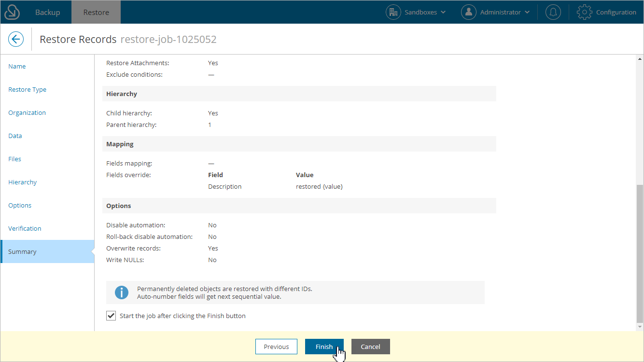Click the Auto-number fields notice text

tap(209, 296)
